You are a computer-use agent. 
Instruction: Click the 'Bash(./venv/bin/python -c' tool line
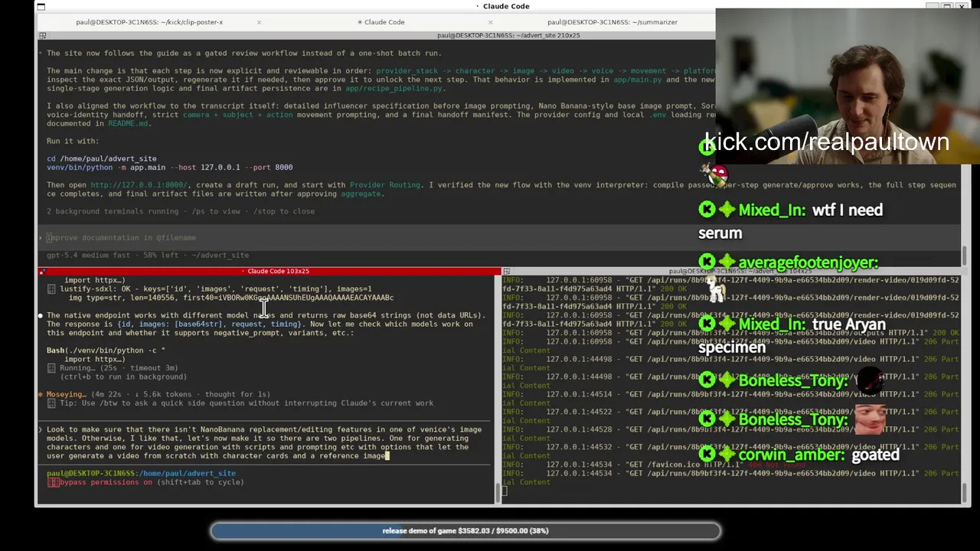106,350
